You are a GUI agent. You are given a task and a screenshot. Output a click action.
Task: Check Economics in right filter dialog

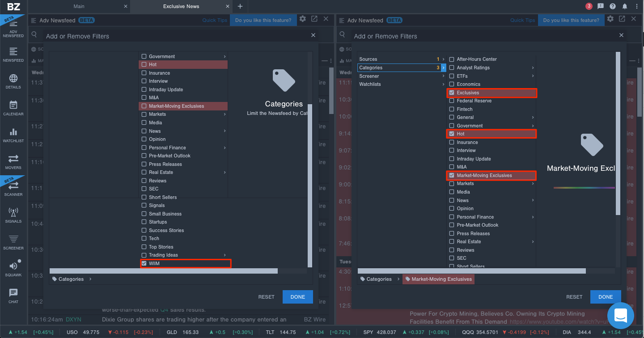452,84
